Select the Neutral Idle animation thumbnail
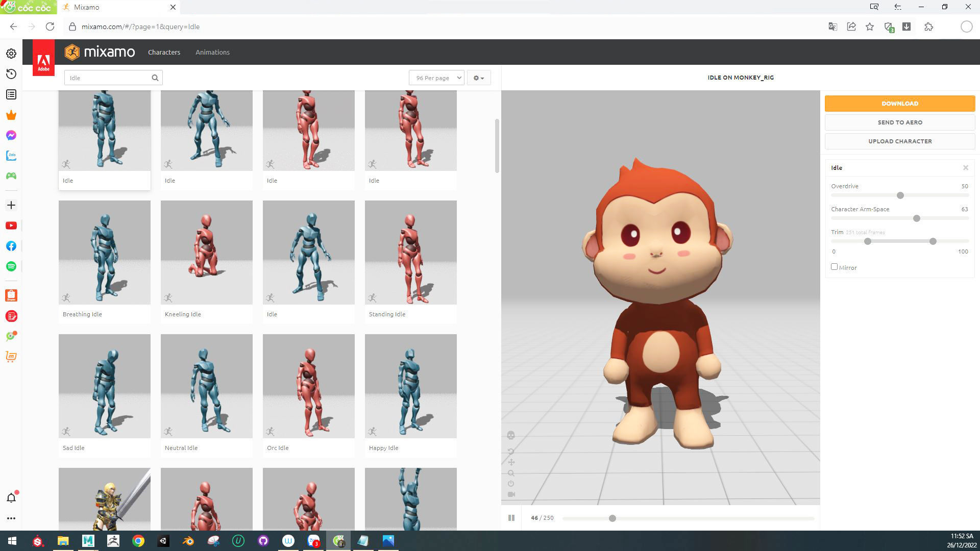Screen dimensions: 980x551 pyautogui.click(x=207, y=386)
